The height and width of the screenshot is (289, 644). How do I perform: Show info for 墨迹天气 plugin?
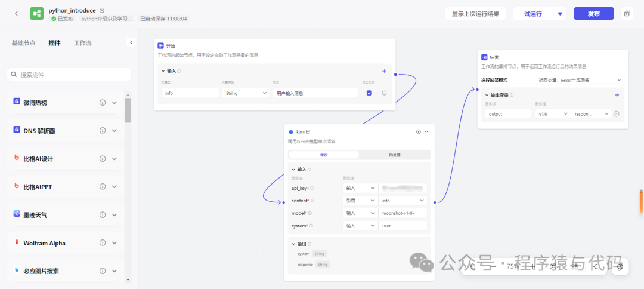pyautogui.click(x=103, y=214)
